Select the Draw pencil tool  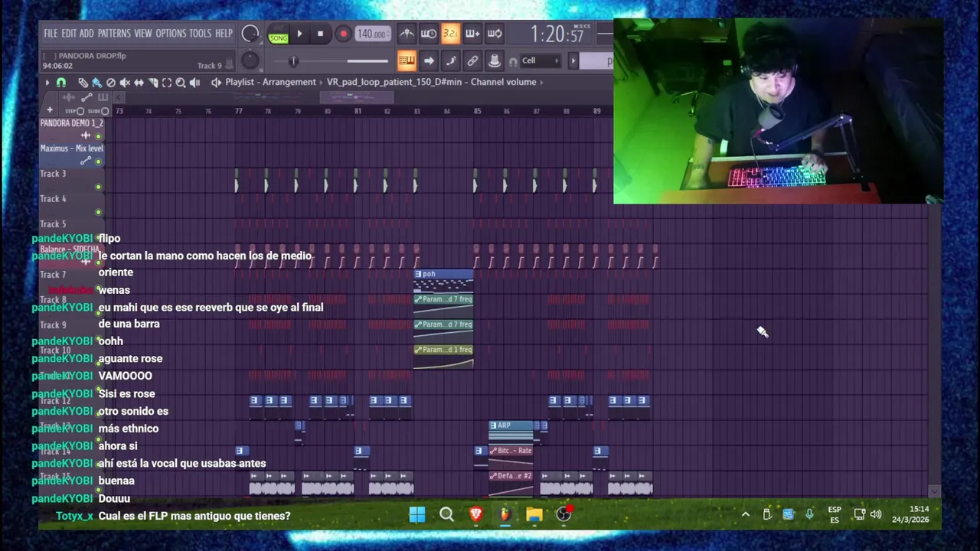pos(83,83)
